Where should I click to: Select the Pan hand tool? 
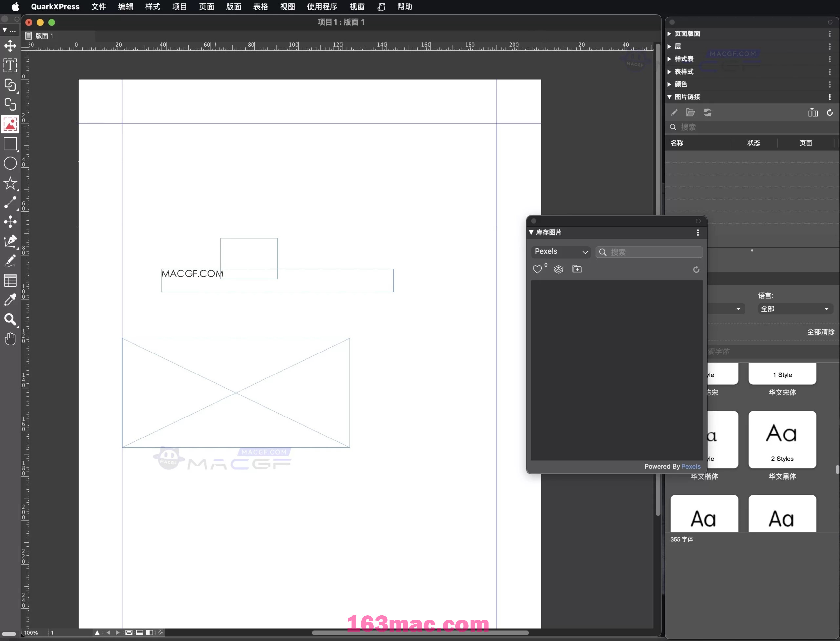point(10,339)
